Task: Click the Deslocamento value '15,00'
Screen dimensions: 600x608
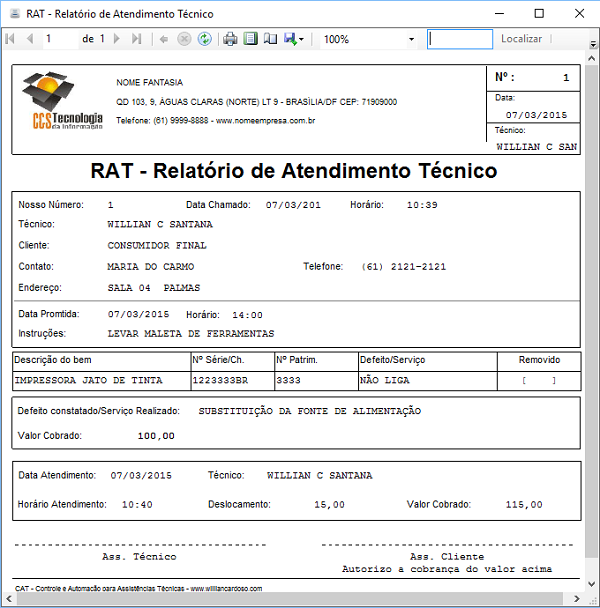Action: coord(329,505)
